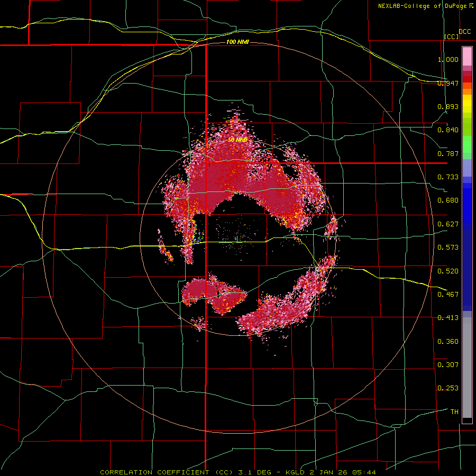Select the 0.467 scale value

point(448,294)
